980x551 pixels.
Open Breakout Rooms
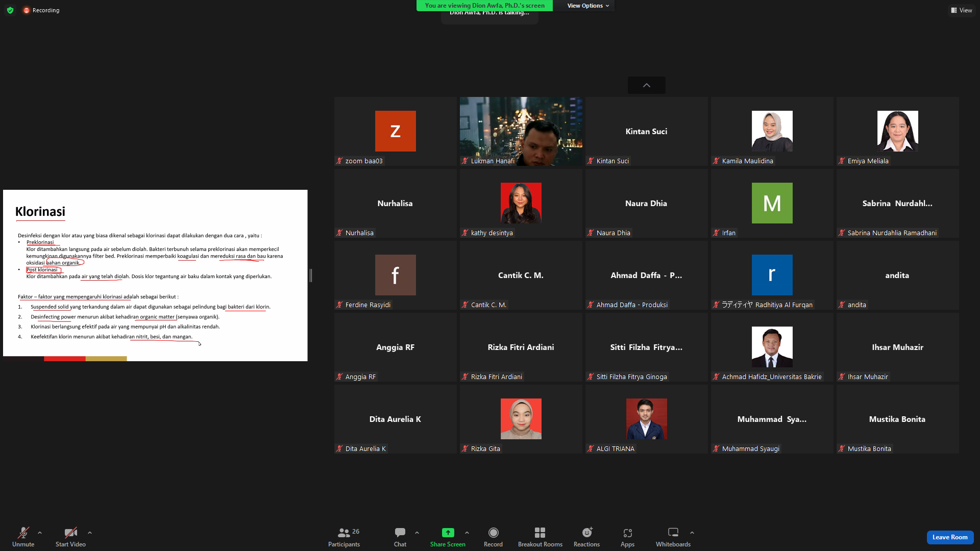540,537
